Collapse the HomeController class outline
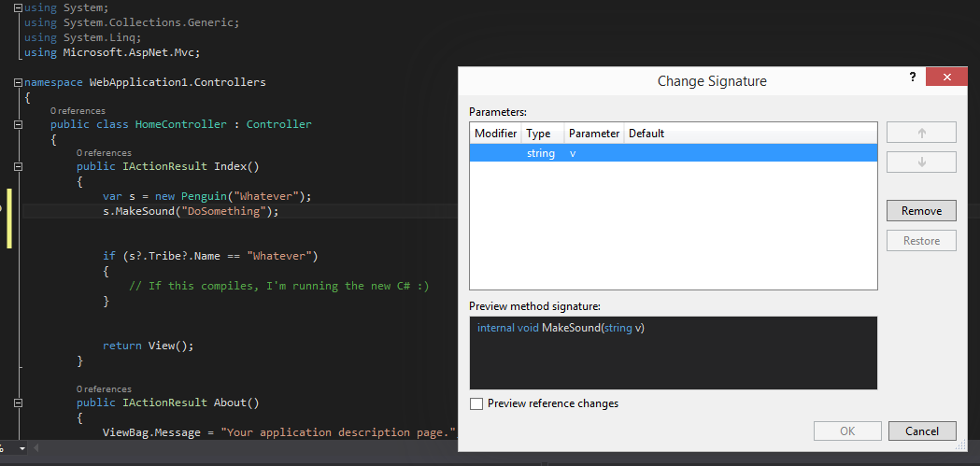The image size is (980, 466). 18,124
